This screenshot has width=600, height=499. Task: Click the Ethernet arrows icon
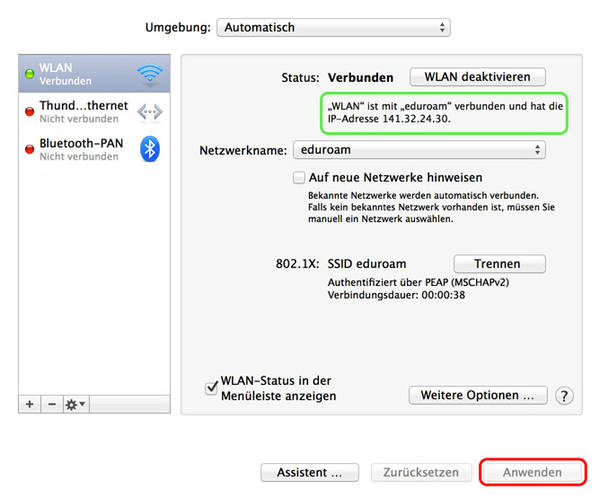(x=150, y=112)
